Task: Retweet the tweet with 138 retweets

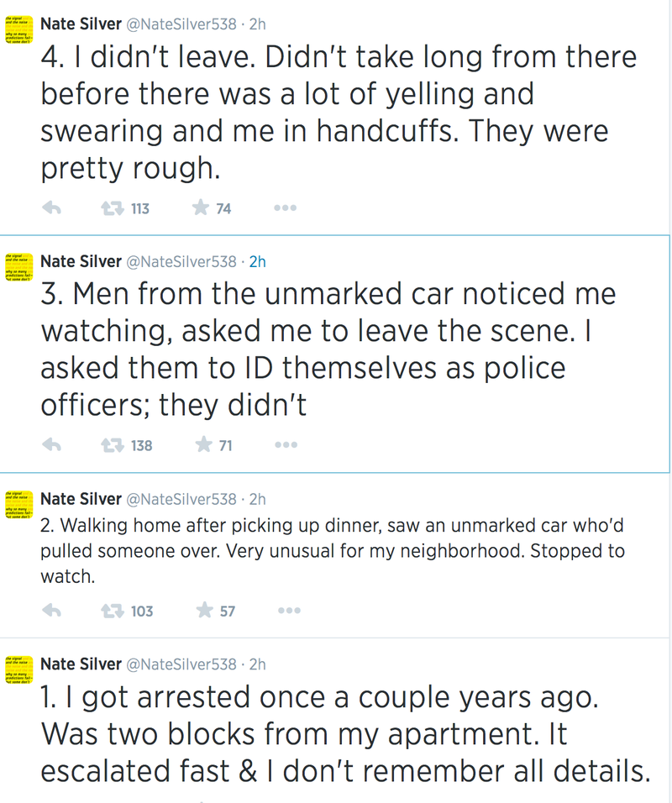Action: (113, 445)
